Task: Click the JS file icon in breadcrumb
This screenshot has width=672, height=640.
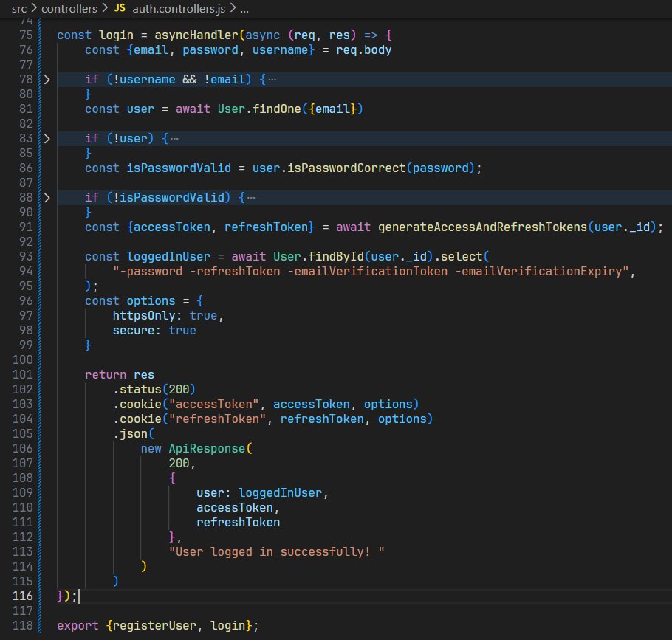Action: [x=120, y=8]
